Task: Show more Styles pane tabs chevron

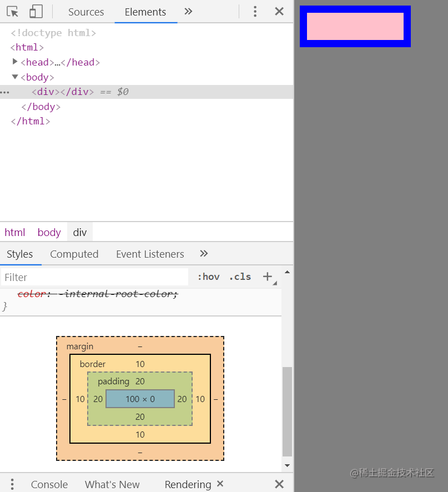Action: tap(204, 254)
